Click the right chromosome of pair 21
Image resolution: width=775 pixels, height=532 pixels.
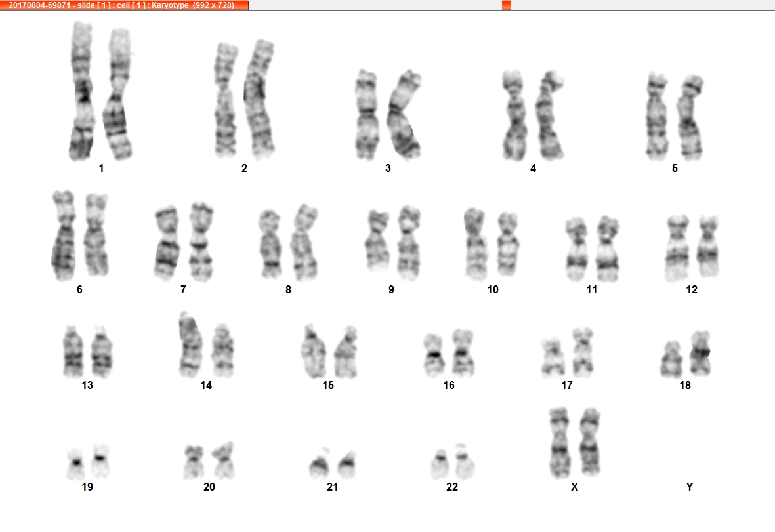347,464
